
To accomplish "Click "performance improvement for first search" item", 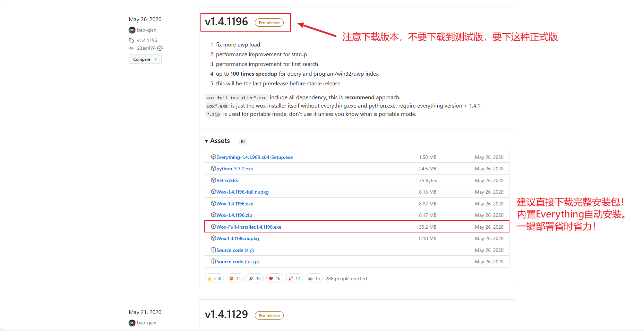I will [267, 64].
